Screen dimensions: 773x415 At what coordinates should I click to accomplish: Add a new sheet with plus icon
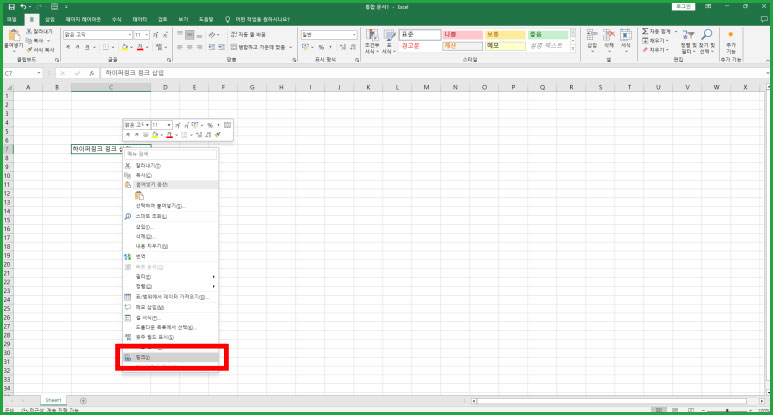[x=83, y=401]
